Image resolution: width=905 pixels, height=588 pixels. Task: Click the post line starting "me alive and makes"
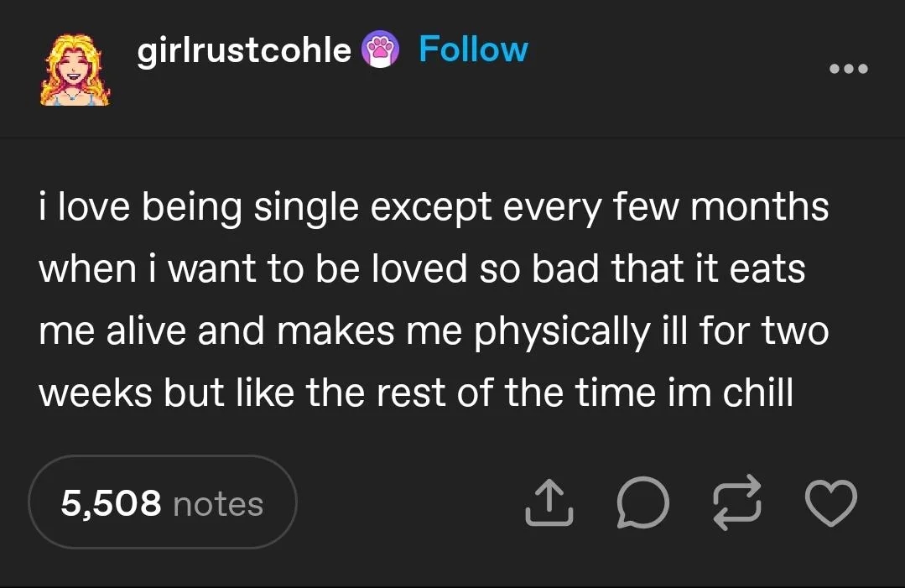[434, 331]
